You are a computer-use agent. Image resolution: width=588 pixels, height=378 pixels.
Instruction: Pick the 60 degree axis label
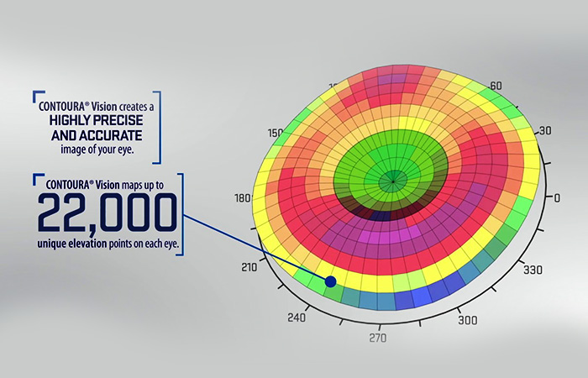(x=496, y=86)
